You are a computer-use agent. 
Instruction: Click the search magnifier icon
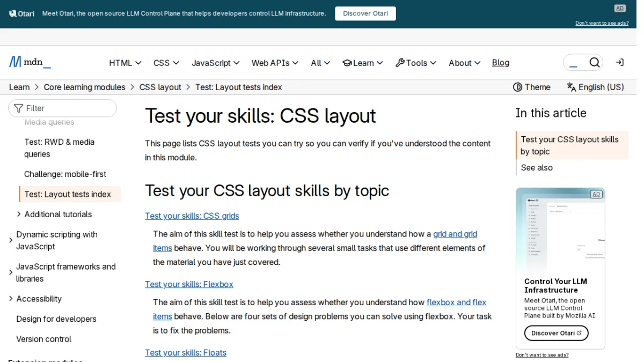click(594, 63)
